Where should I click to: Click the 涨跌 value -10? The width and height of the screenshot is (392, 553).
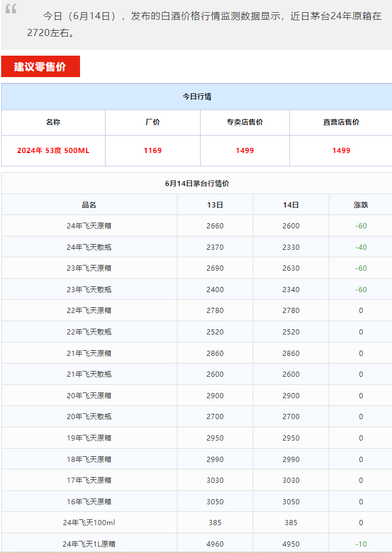pyautogui.click(x=361, y=544)
